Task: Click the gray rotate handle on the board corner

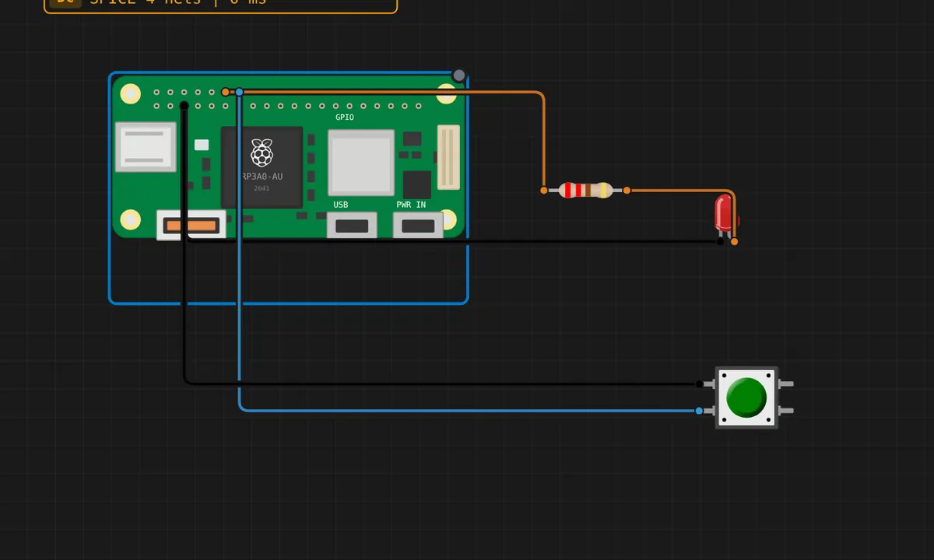Action: tap(459, 75)
